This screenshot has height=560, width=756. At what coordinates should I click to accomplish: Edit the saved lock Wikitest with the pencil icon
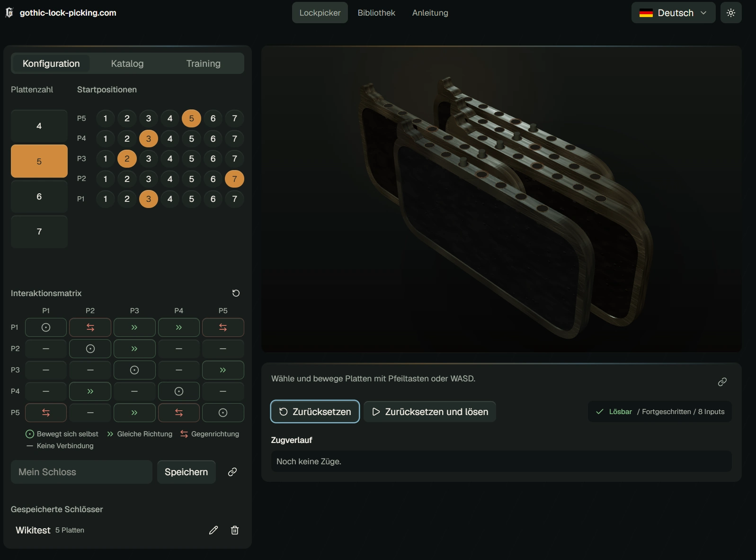click(x=213, y=530)
